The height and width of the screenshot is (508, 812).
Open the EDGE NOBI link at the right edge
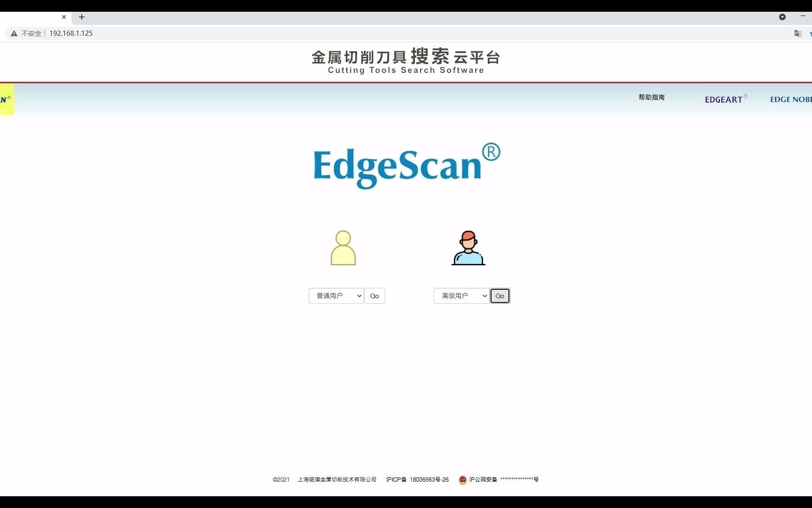coord(791,99)
